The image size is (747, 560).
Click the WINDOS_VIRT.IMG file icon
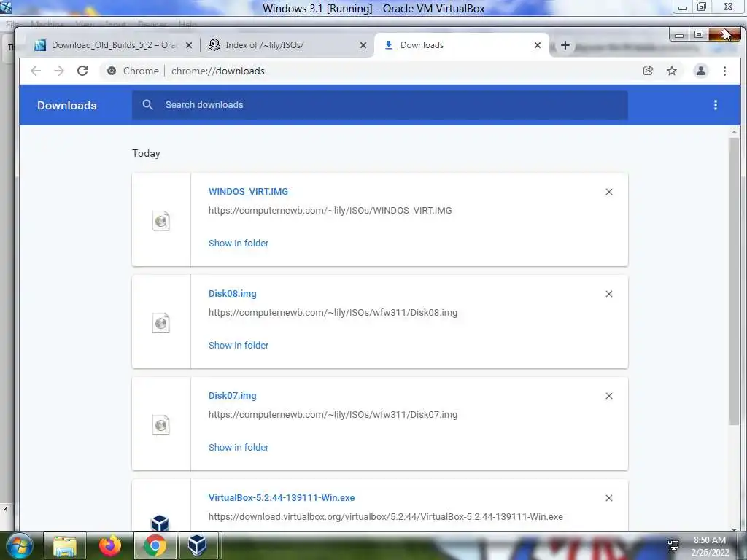click(161, 220)
